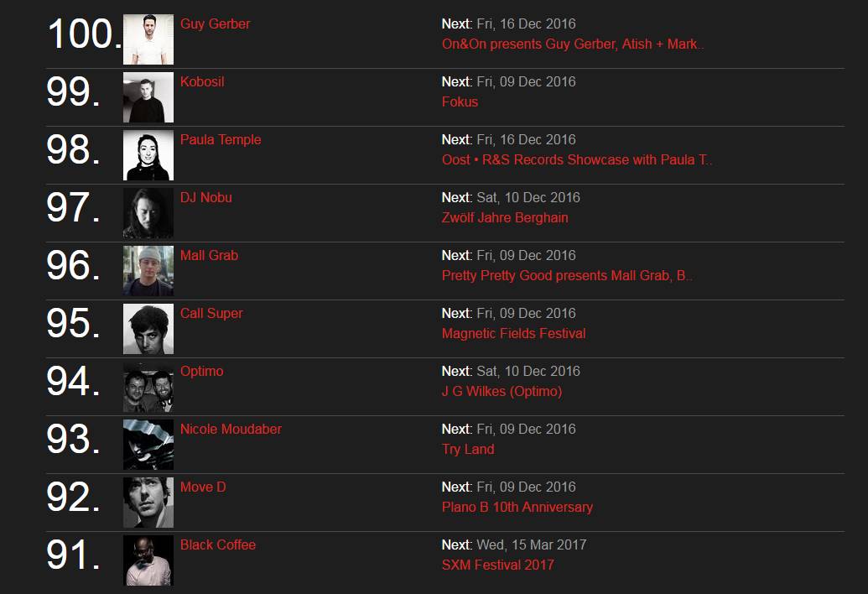Open the Zwölf Jahre Berghain event
This screenshot has height=594, width=868.
[x=505, y=217]
